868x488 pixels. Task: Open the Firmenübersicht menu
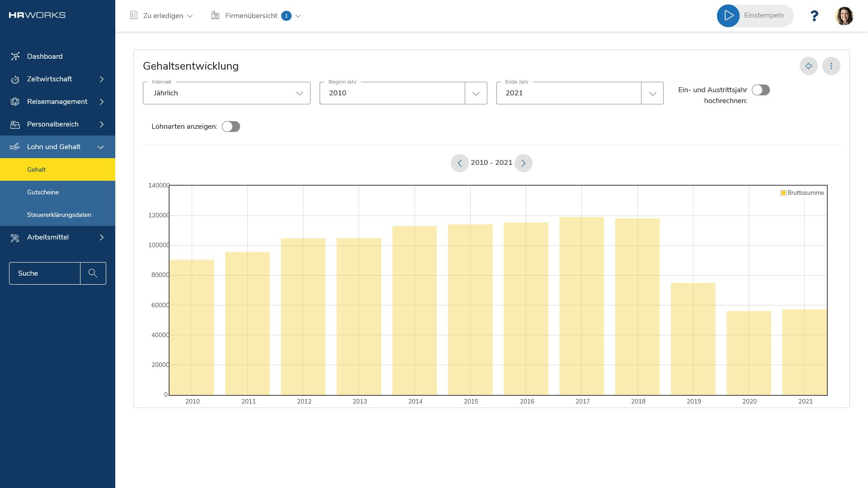(256, 16)
